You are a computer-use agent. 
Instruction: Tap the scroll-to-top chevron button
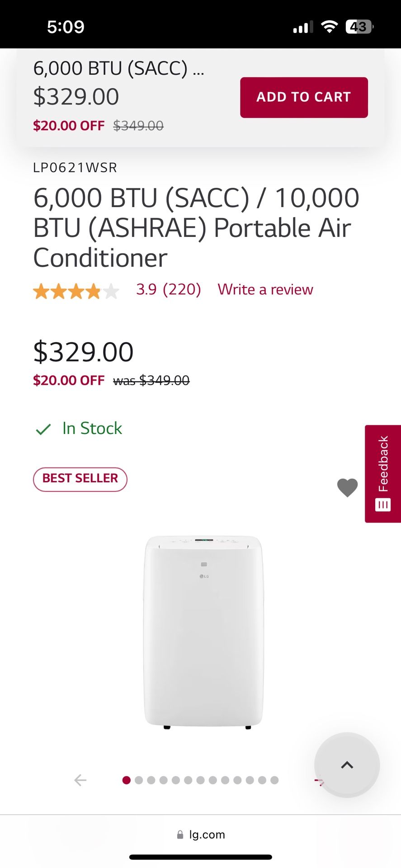coord(347,765)
